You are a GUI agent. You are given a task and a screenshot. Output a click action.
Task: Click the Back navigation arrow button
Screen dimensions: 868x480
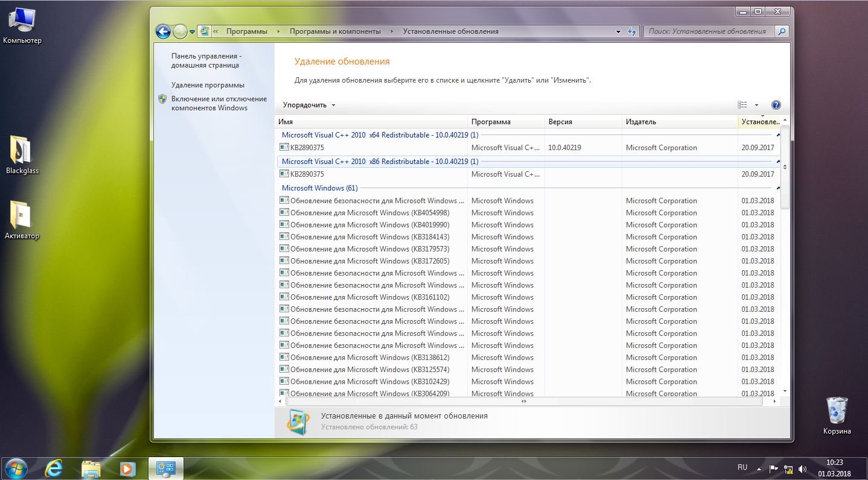point(163,32)
